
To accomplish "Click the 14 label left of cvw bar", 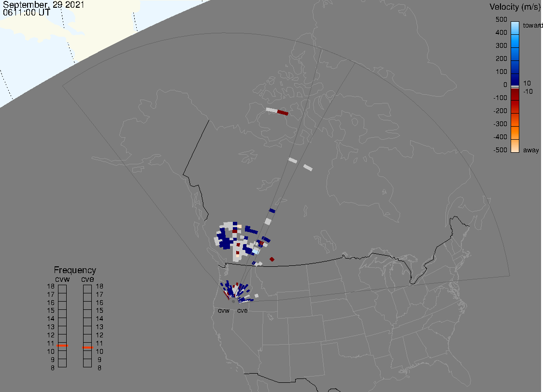I will click(x=51, y=319).
